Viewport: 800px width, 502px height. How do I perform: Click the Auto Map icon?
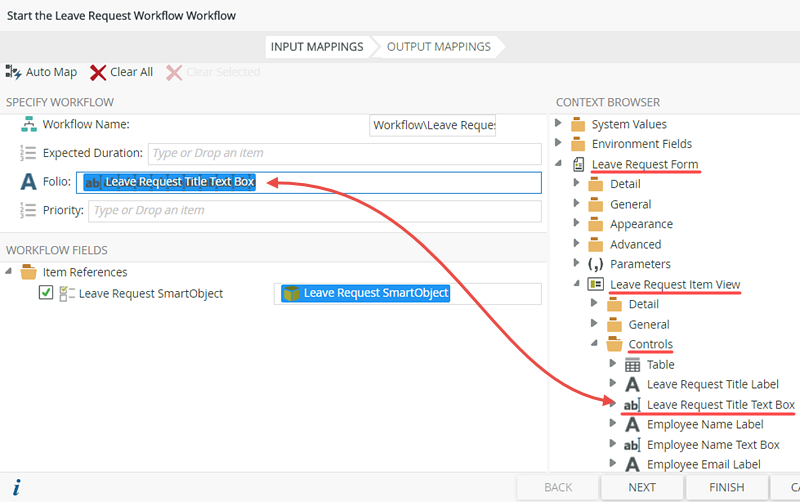click(14, 72)
